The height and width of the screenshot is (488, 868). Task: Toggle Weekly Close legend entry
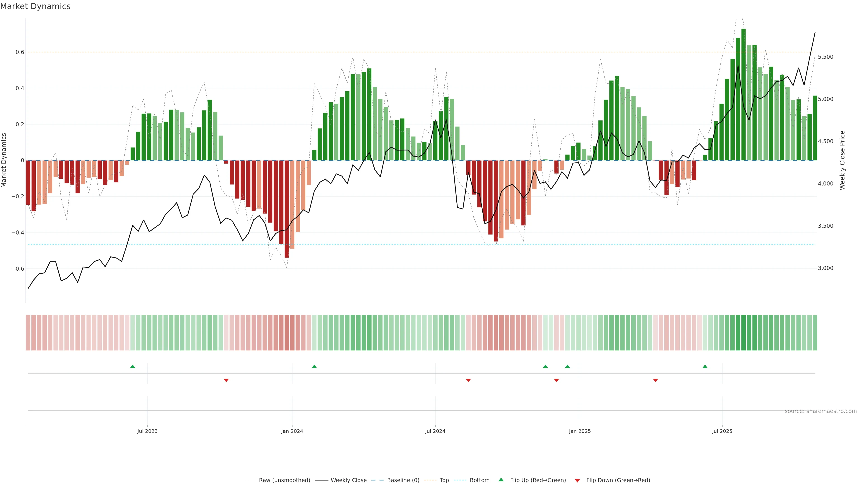(x=348, y=480)
